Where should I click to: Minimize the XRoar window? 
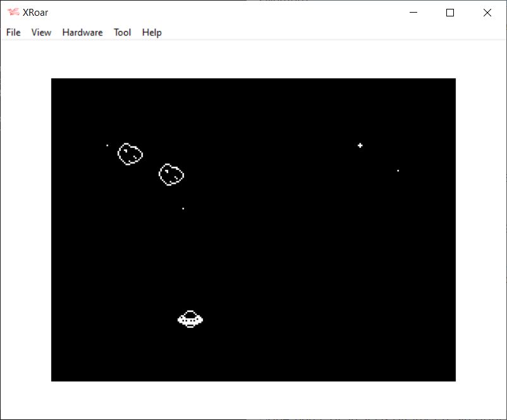(413, 13)
